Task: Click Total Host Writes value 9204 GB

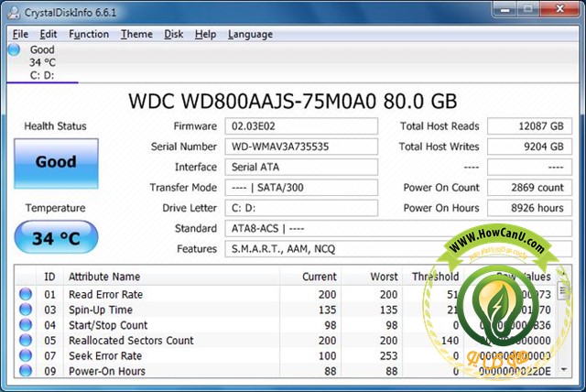Action: (529, 147)
